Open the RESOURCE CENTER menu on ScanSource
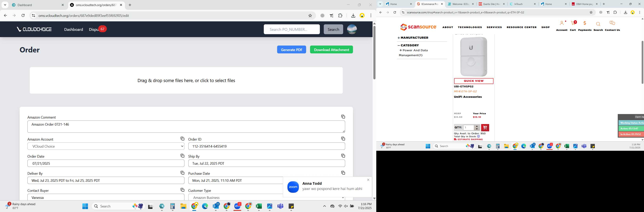This screenshot has width=644, height=212. [522, 27]
